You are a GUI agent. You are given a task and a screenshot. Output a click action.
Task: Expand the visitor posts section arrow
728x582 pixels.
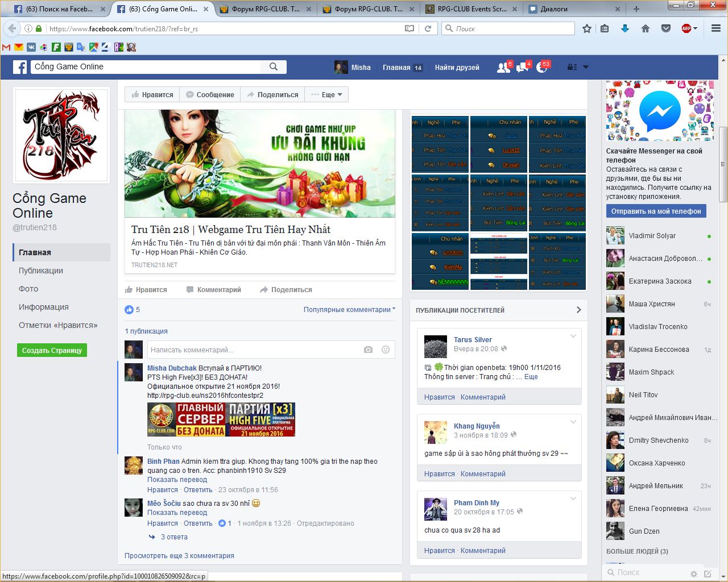[x=578, y=310]
